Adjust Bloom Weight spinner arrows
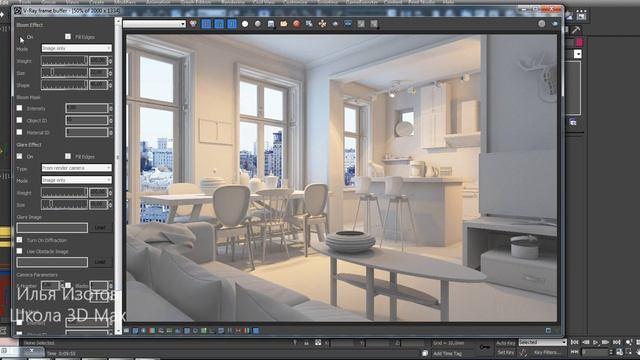 (110, 60)
